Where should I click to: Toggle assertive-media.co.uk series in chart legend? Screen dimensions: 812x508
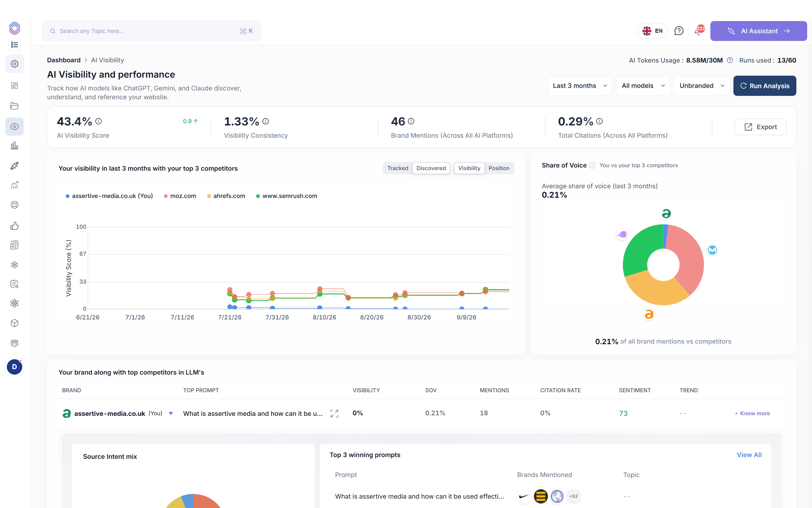[x=109, y=196]
